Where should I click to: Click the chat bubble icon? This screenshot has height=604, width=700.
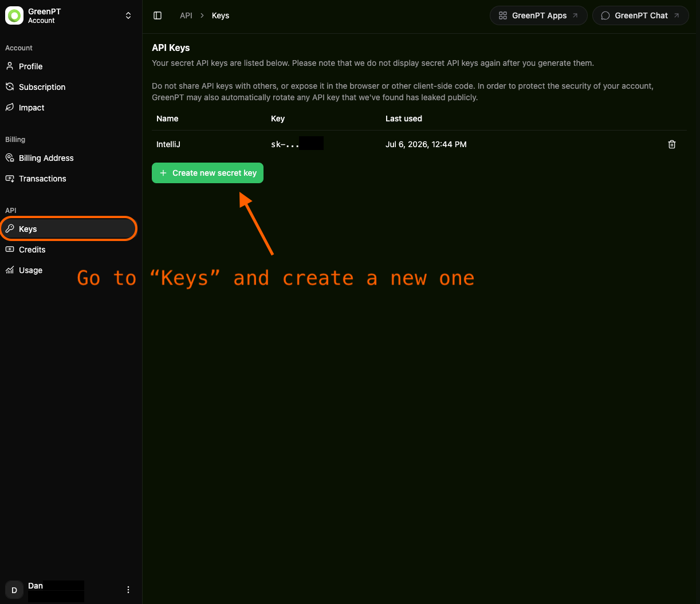pyautogui.click(x=605, y=15)
